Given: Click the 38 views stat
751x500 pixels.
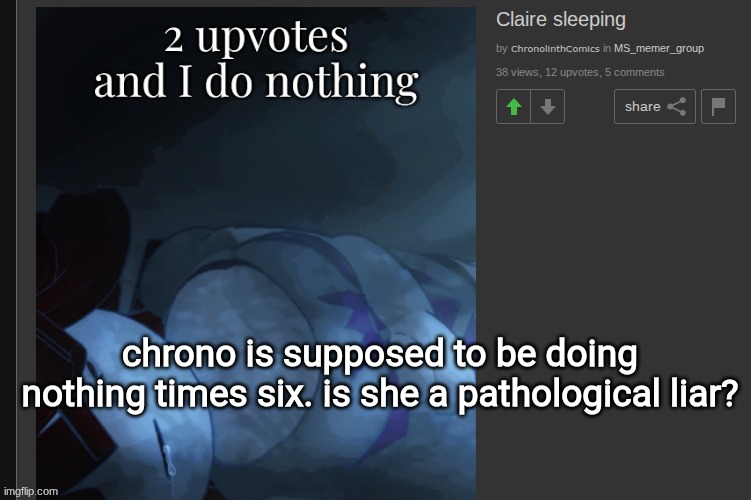Looking at the screenshot, I should click(517, 72).
